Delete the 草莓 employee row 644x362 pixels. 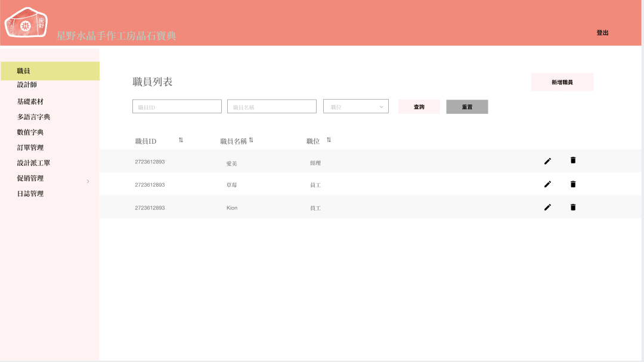[x=573, y=184]
